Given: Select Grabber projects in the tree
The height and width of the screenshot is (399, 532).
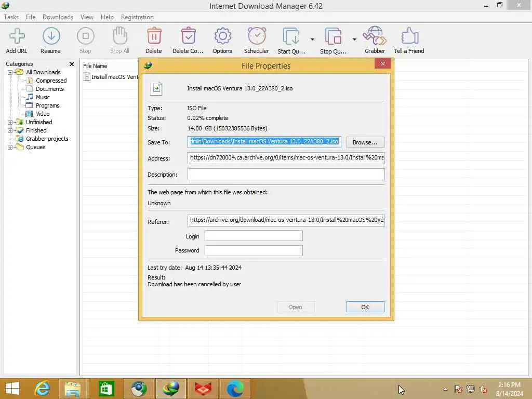Looking at the screenshot, I should tap(47, 139).
